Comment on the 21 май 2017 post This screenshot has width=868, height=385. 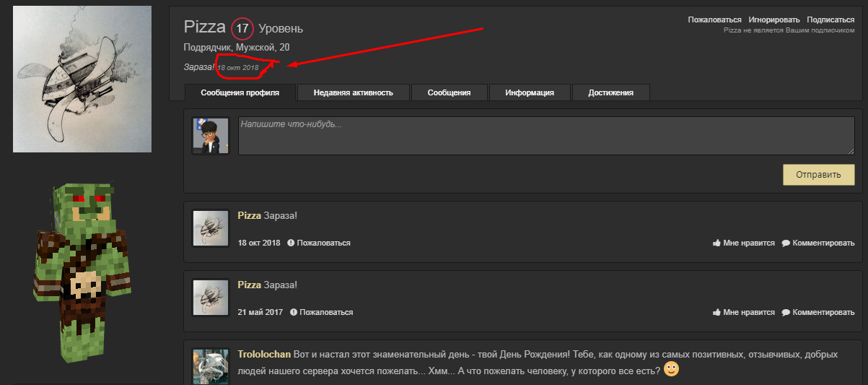click(x=817, y=313)
